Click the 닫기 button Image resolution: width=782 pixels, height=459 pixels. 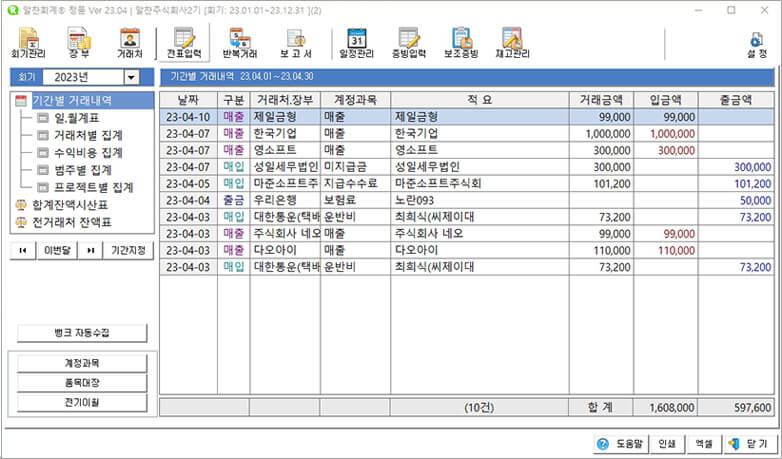[750, 444]
